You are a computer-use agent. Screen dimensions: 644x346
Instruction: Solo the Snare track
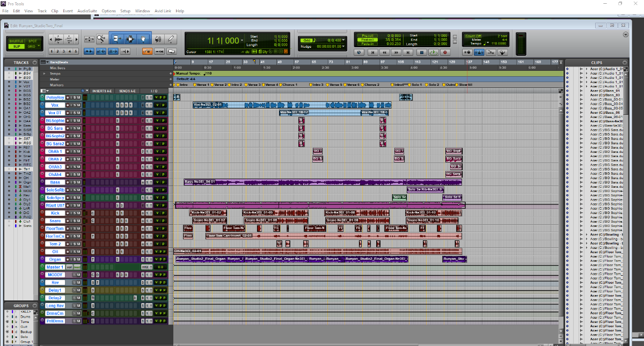[75, 220]
